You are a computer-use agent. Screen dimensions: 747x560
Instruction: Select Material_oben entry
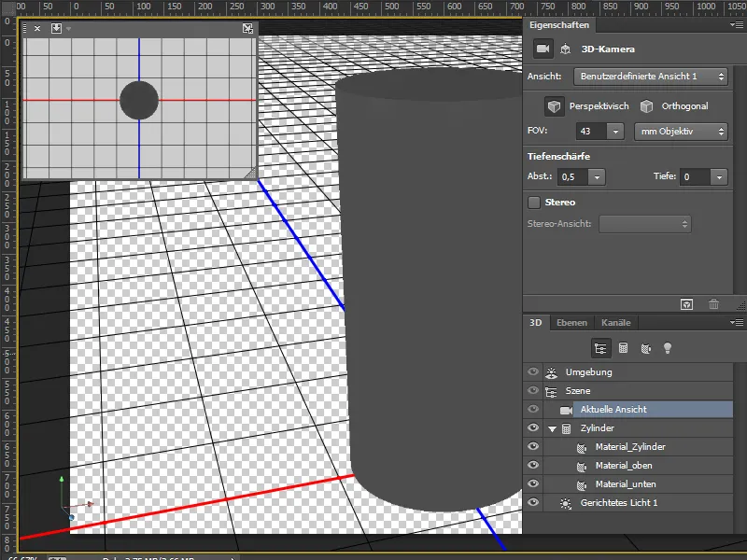627,465
